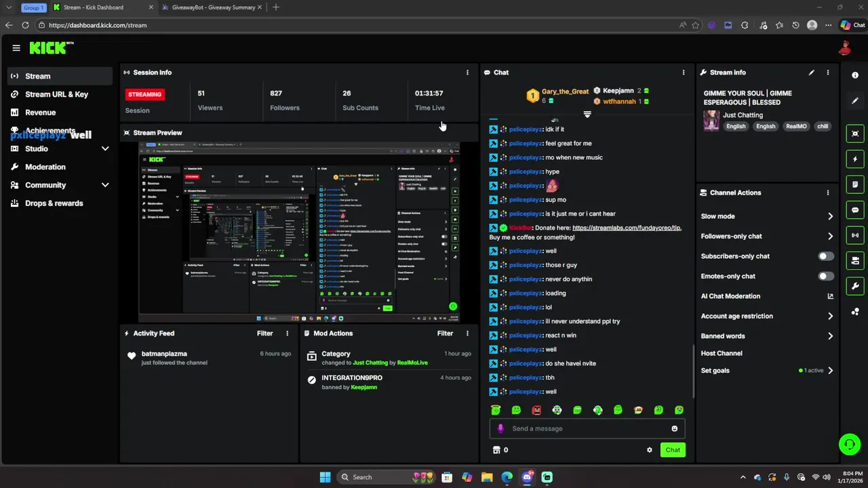Expand the Community sidebar section
The height and width of the screenshot is (488, 868).
point(105,185)
